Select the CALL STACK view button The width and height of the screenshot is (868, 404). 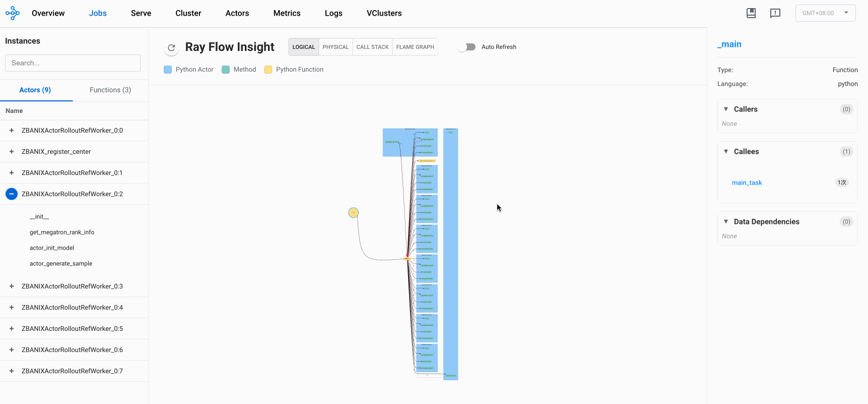point(373,47)
